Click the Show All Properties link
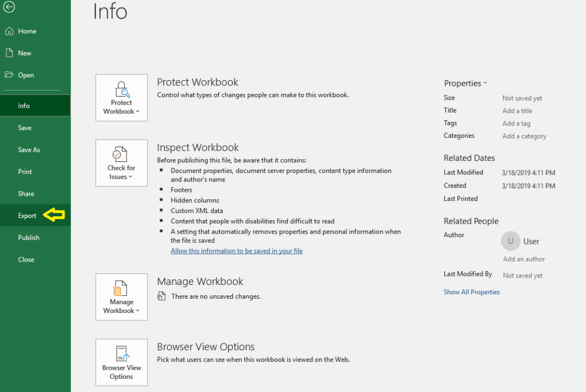This screenshot has height=392, width=586. (x=472, y=292)
